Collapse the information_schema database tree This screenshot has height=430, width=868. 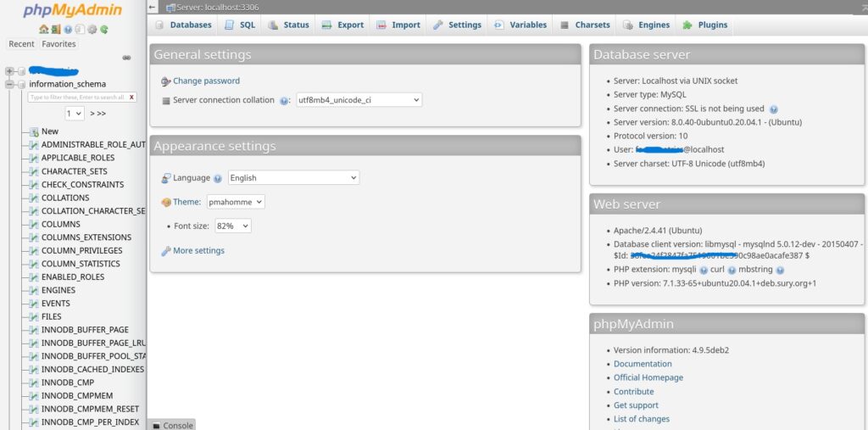pos(9,84)
